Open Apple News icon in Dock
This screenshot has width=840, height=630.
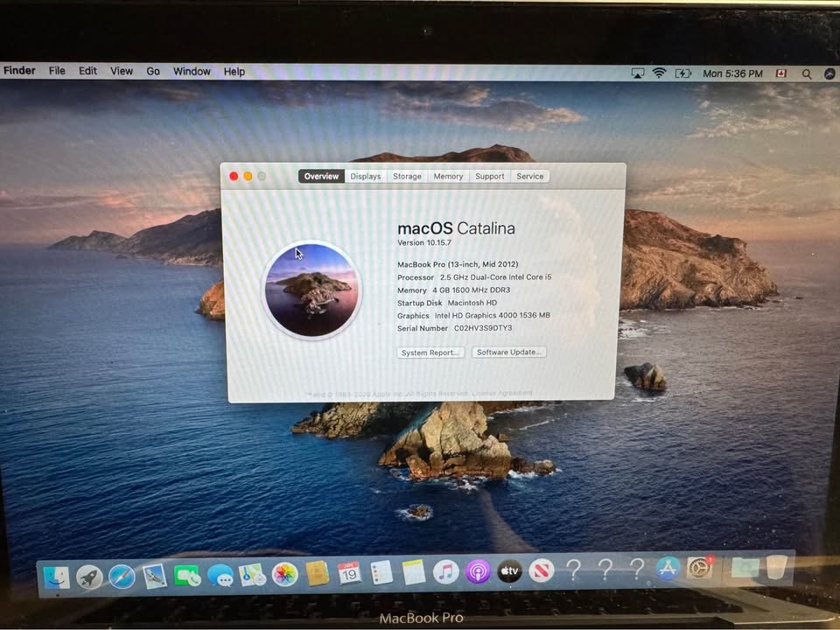tap(541, 570)
